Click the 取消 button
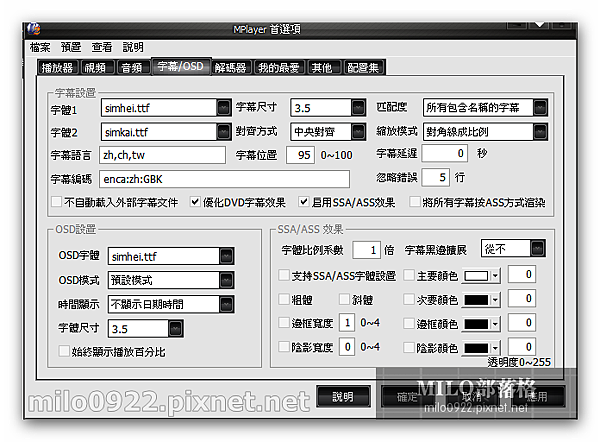Image resolution: width=600 pixels, height=442 pixels. [x=472, y=397]
